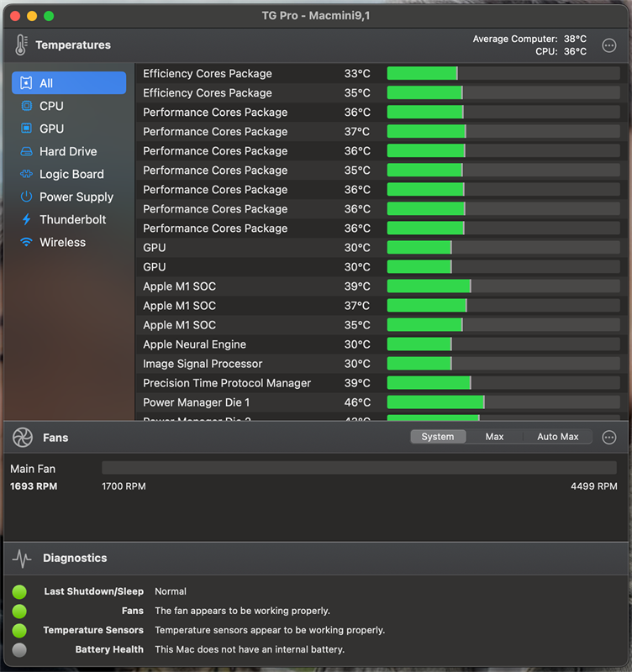
Task: Click the Main Fan speed bar
Action: tap(359, 468)
